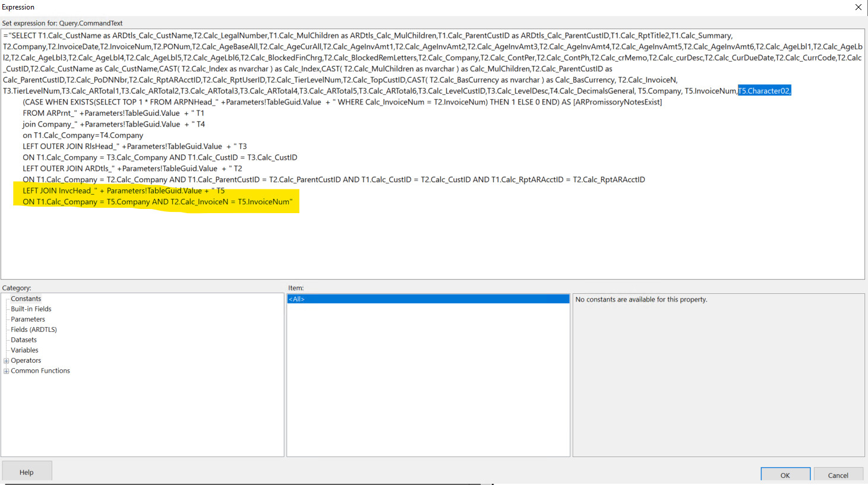Click the No constants available description text
The width and height of the screenshot is (868, 485).
pos(641,299)
